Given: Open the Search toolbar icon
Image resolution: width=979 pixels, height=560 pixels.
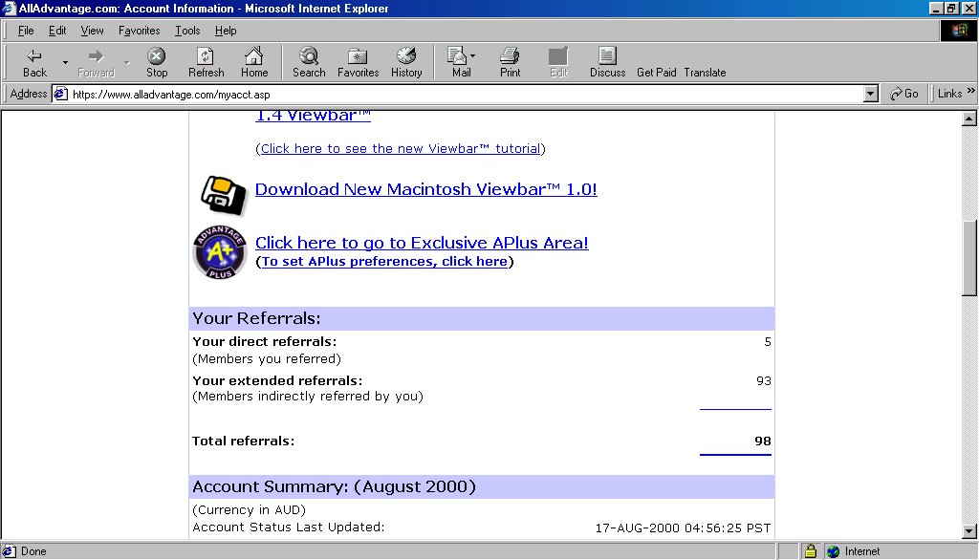Looking at the screenshot, I should click(309, 62).
